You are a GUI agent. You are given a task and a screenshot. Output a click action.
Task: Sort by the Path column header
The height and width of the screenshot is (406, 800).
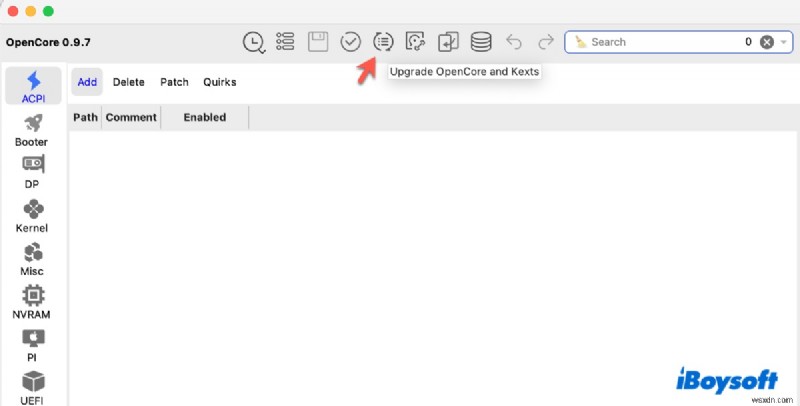click(x=86, y=117)
